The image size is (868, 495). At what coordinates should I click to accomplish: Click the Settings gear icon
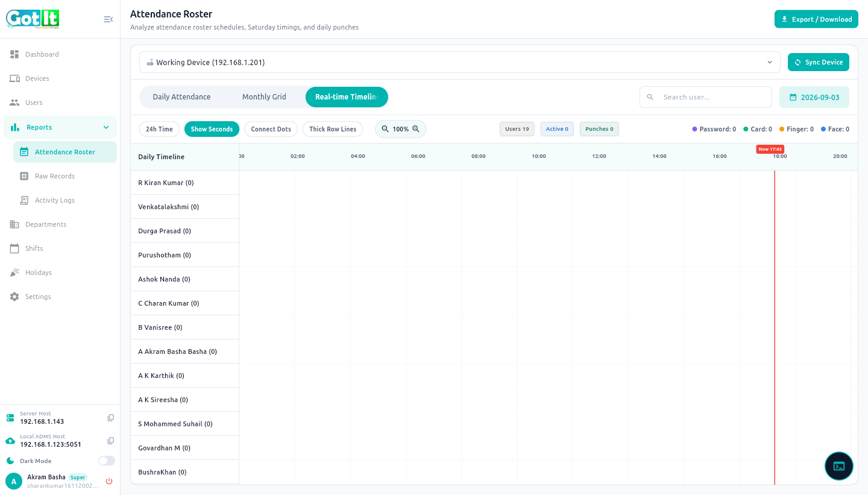[x=14, y=297]
